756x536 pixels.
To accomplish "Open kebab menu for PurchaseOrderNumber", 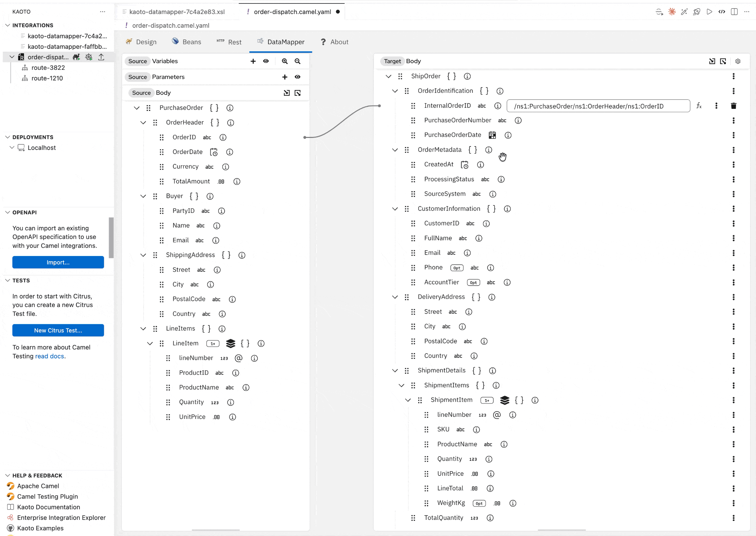I will [x=733, y=120].
